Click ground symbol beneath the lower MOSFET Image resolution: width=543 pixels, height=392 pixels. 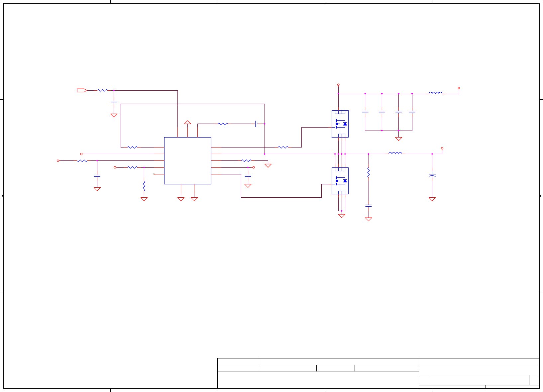click(x=342, y=216)
